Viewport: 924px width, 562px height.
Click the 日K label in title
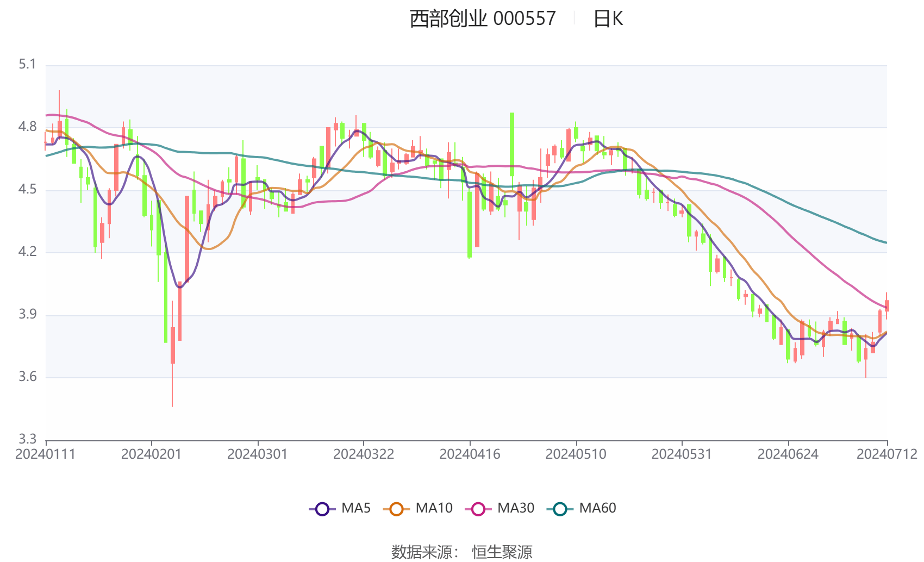point(608,19)
